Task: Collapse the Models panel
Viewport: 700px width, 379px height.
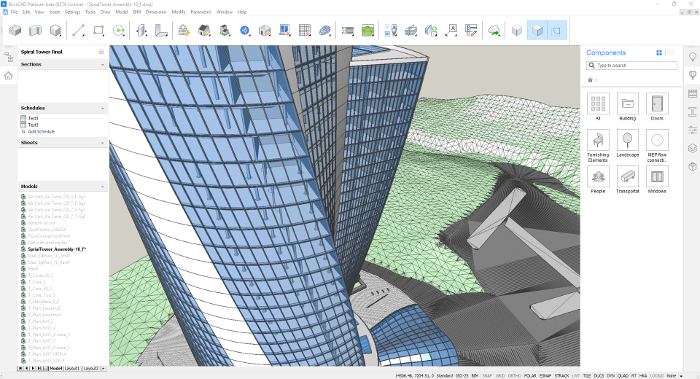Action: 102,186
